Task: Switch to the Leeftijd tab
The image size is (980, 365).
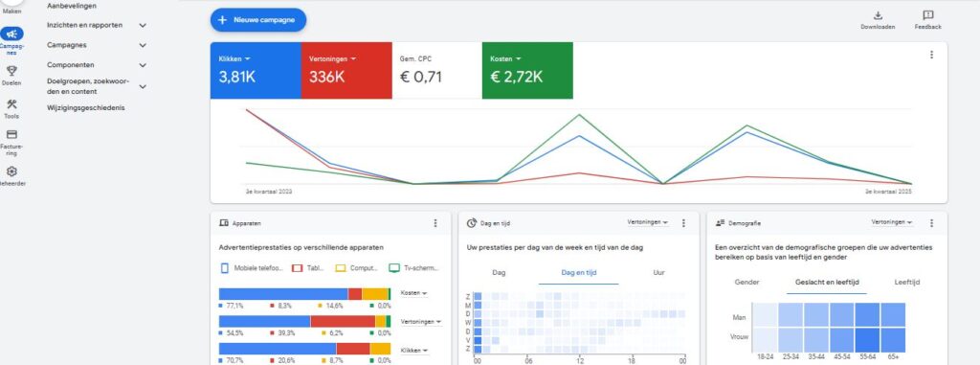Action: click(907, 283)
